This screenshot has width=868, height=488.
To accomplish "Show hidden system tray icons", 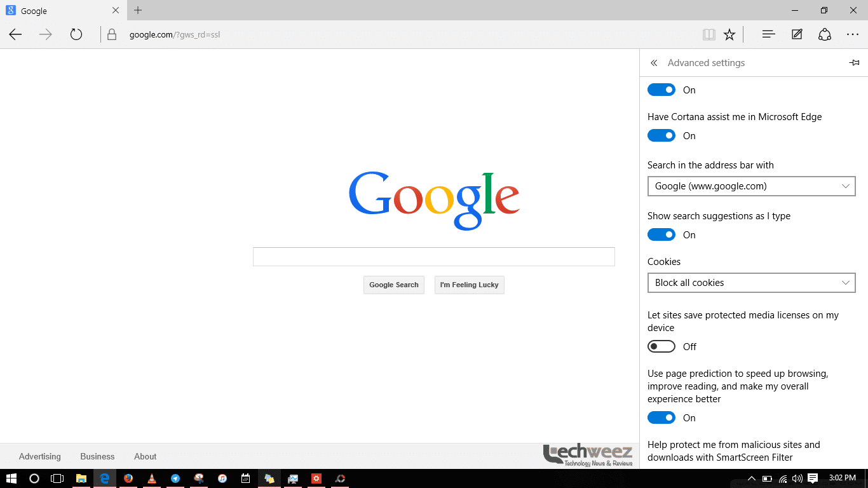I will pos(752,478).
